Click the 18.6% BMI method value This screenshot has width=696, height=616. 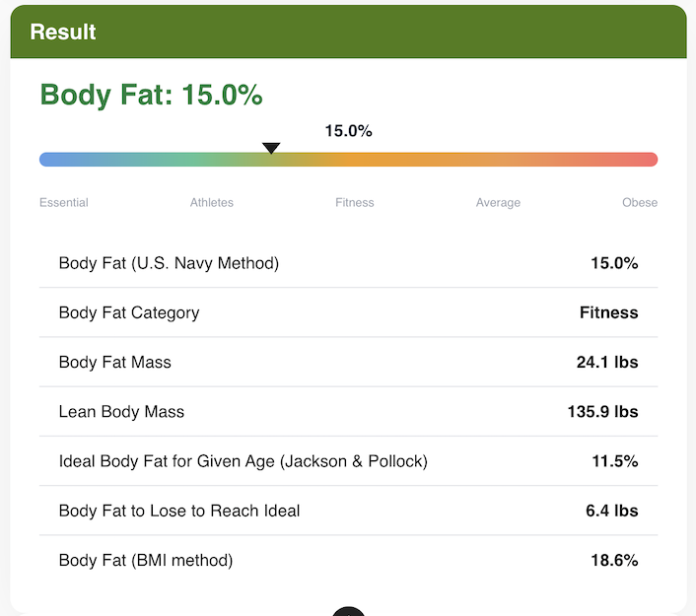pos(613,560)
